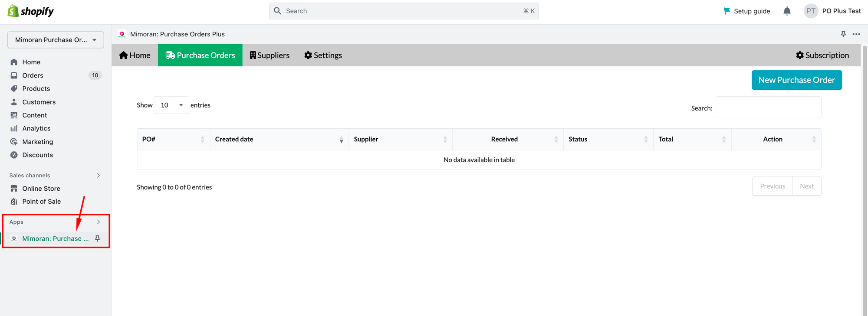
Task: Sort table by Supplier column
Action: pyautogui.click(x=401, y=139)
